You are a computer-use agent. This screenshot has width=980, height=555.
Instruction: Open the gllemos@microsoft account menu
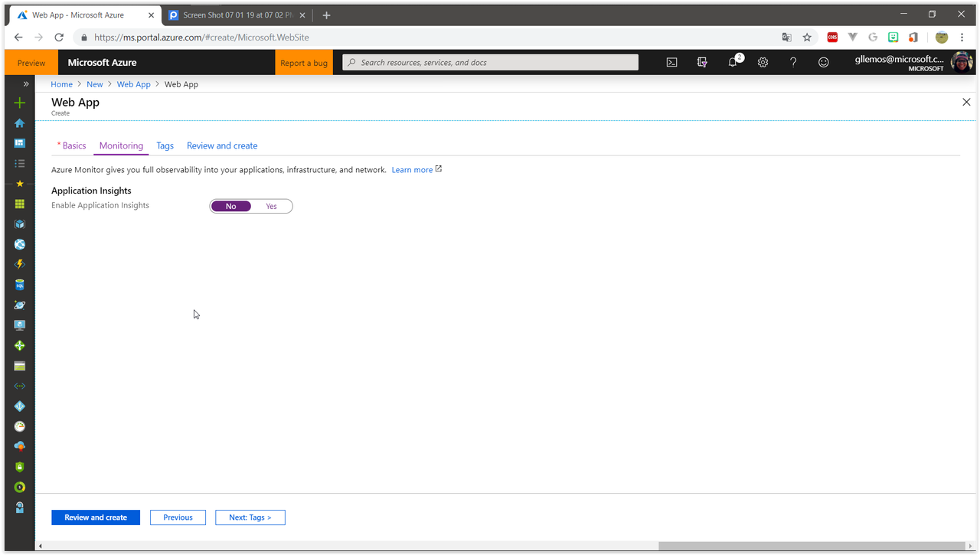pyautogui.click(x=913, y=63)
